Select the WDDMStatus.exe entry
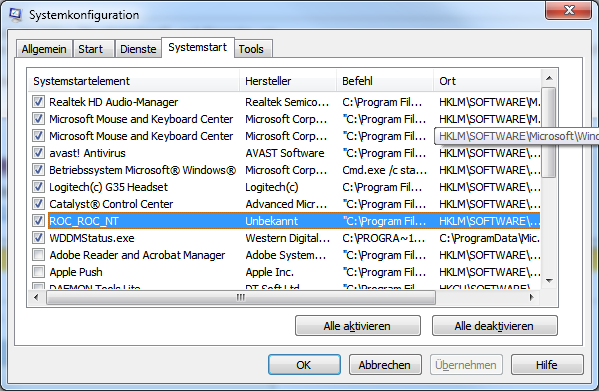The image size is (599, 391). (x=92, y=238)
